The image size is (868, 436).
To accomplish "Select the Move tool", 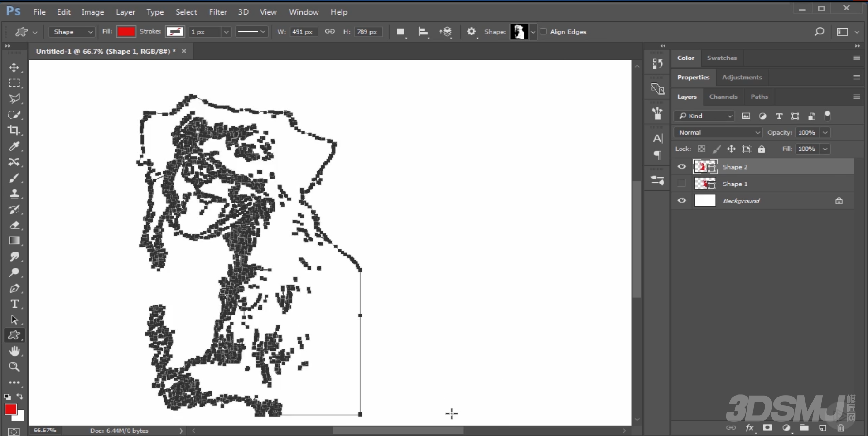I will click(14, 68).
